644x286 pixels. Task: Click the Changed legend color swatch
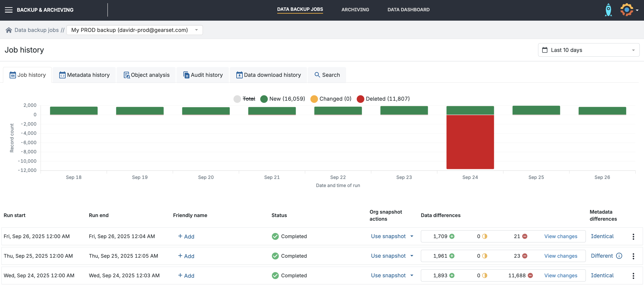314,99
